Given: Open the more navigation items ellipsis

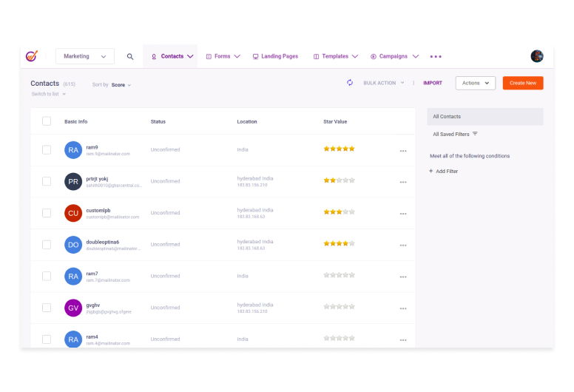Looking at the screenshot, I should pos(436,56).
